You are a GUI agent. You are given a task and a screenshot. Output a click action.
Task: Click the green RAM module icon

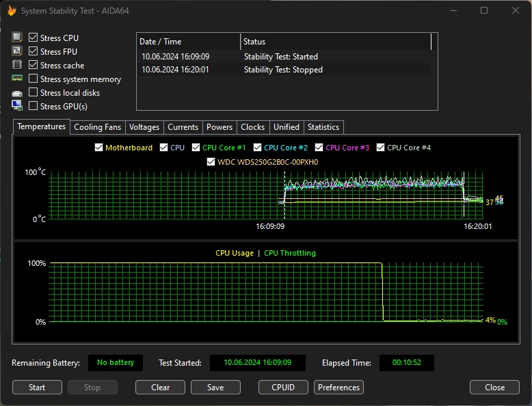click(x=17, y=78)
